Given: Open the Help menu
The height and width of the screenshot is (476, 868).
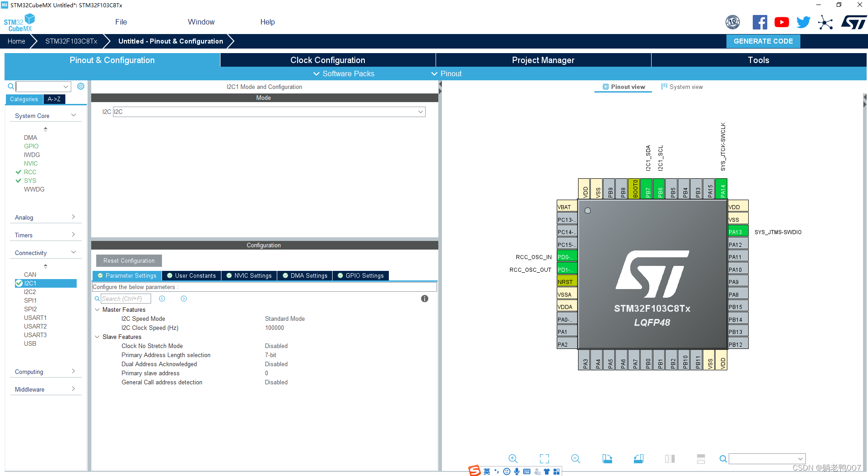Looking at the screenshot, I should click(x=268, y=22).
